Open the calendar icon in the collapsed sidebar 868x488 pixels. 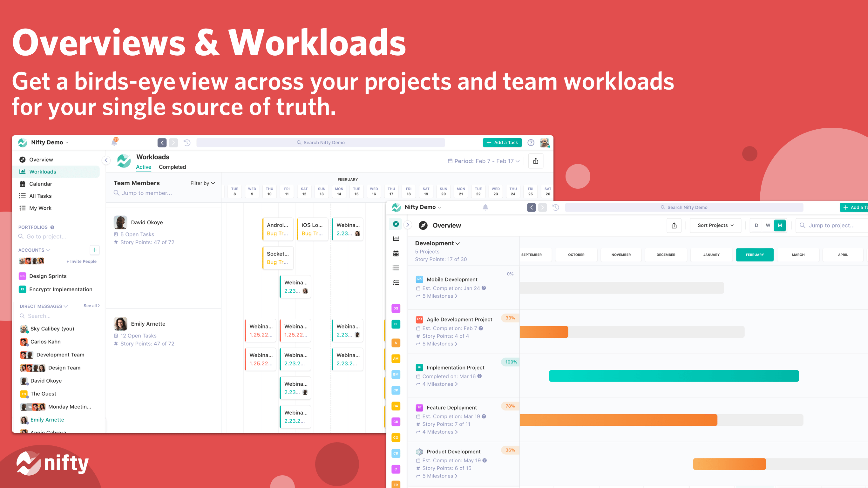coord(396,254)
